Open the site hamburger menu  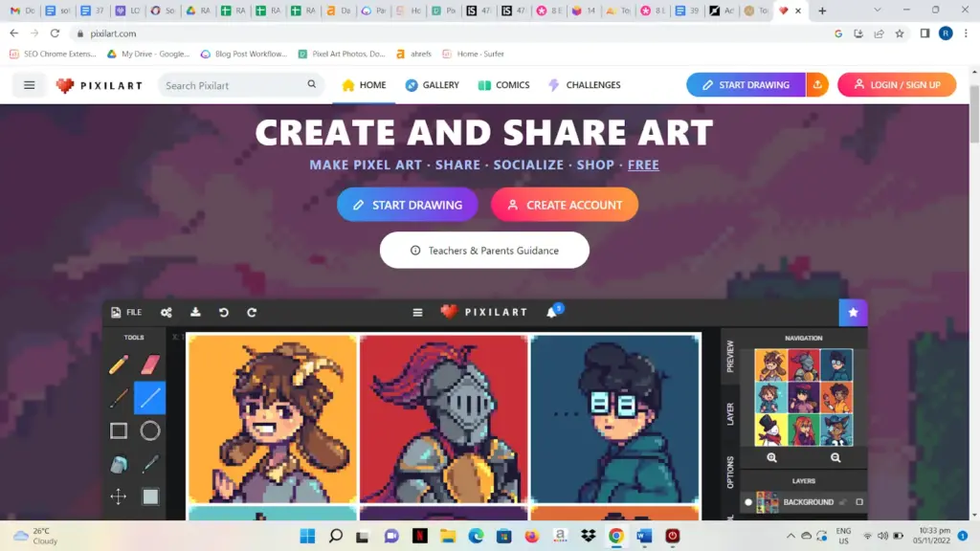coord(28,84)
